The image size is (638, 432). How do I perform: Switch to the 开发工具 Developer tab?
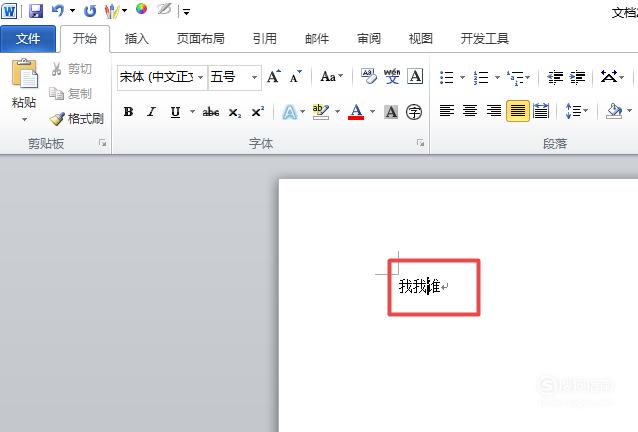click(484, 39)
